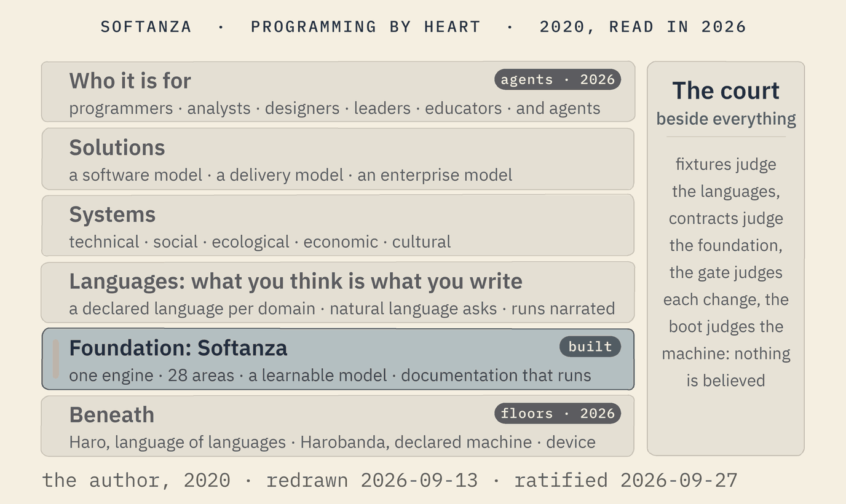The height and width of the screenshot is (504, 846).
Task: Click the "is believed" closing line
Action: click(x=725, y=380)
